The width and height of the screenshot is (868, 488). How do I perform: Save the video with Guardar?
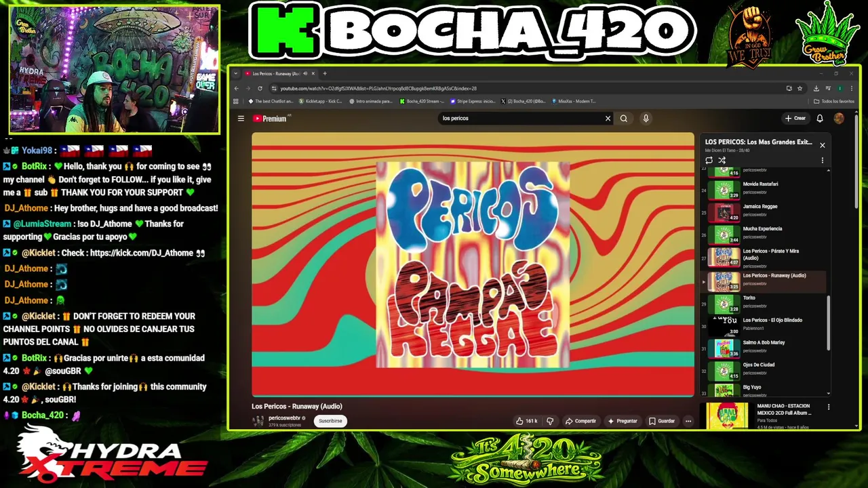[x=662, y=421]
